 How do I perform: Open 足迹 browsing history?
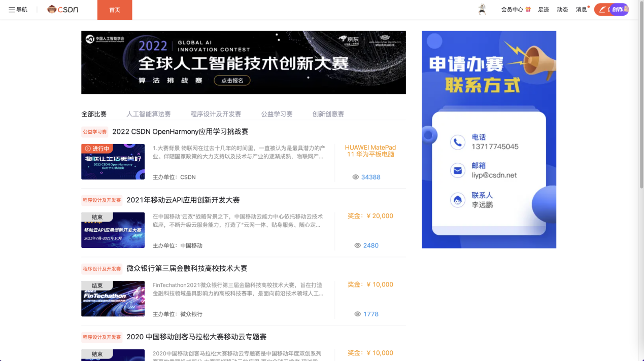tap(544, 10)
